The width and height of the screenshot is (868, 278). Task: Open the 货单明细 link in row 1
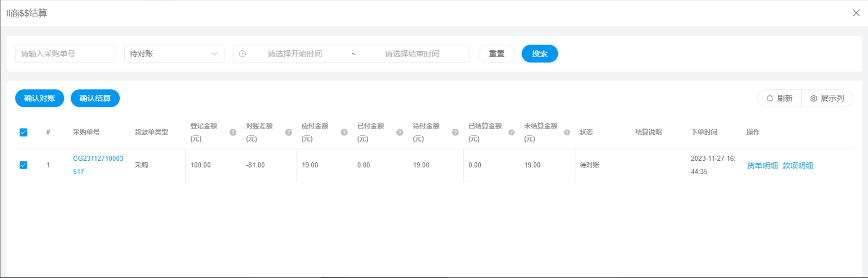coord(762,165)
